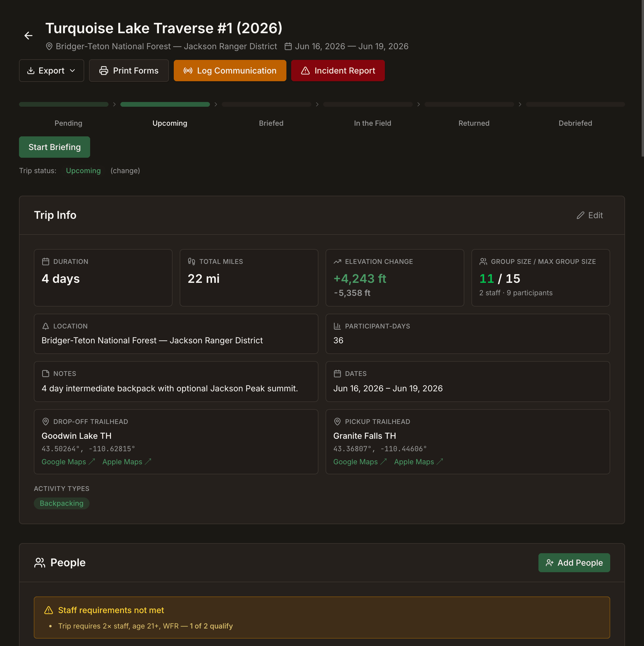Select the Pending stage
Viewport: 644px width, 646px height.
pyautogui.click(x=68, y=123)
